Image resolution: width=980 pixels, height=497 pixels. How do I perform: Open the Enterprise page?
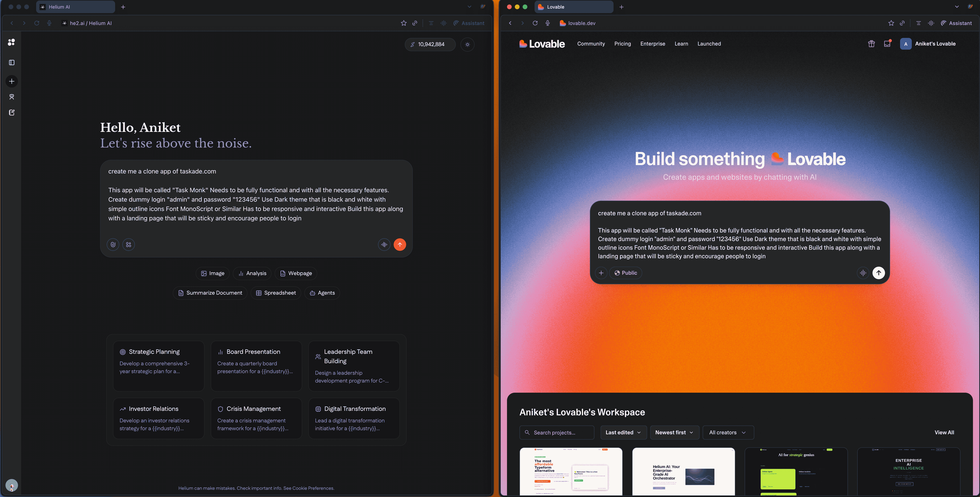pos(652,44)
